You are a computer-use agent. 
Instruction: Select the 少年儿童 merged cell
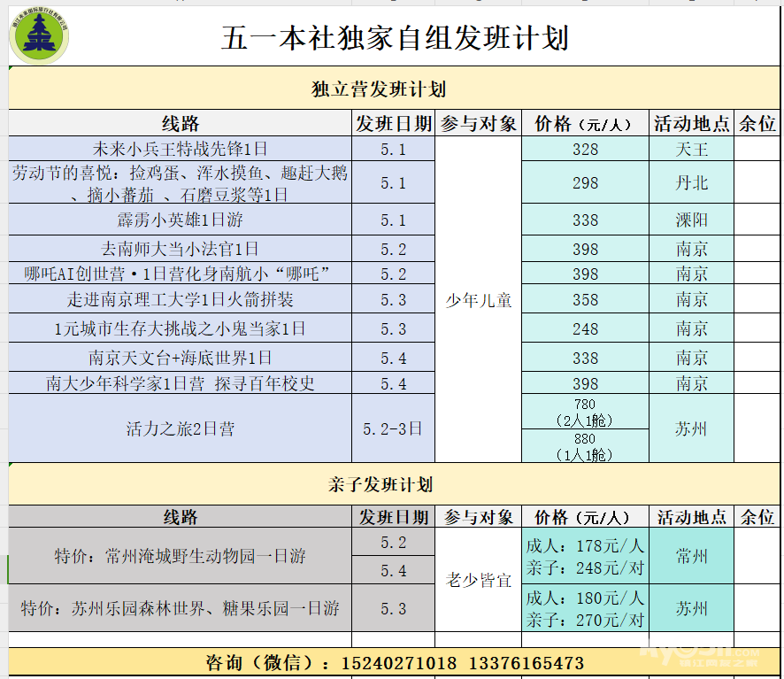tap(479, 300)
